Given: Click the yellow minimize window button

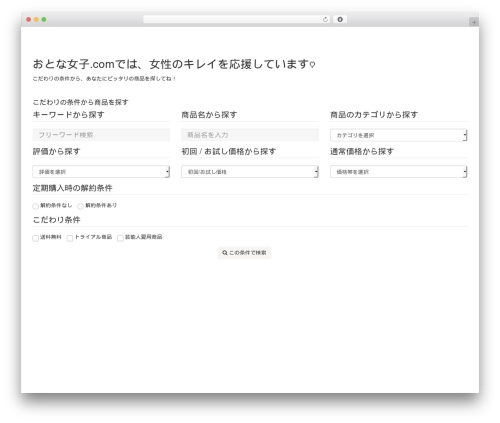Looking at the screenshot, I should pos(36,20).
